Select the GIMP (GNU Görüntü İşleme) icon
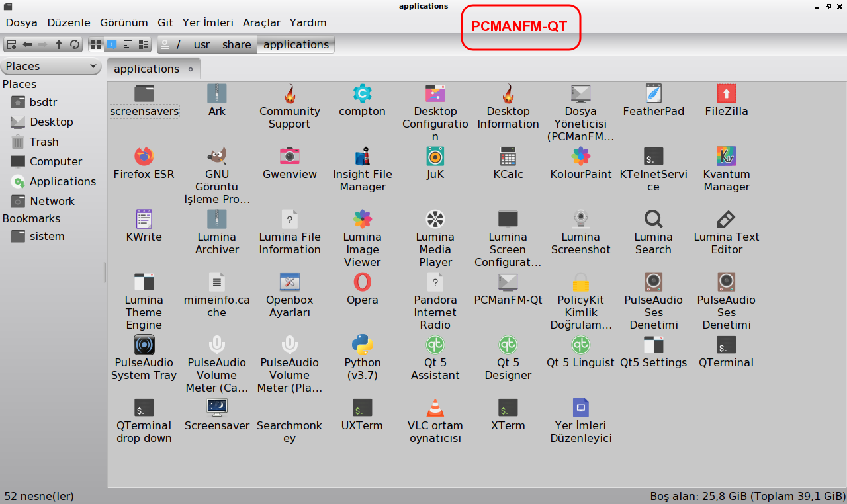The image size is (847, 504). (x=216, y=156)
